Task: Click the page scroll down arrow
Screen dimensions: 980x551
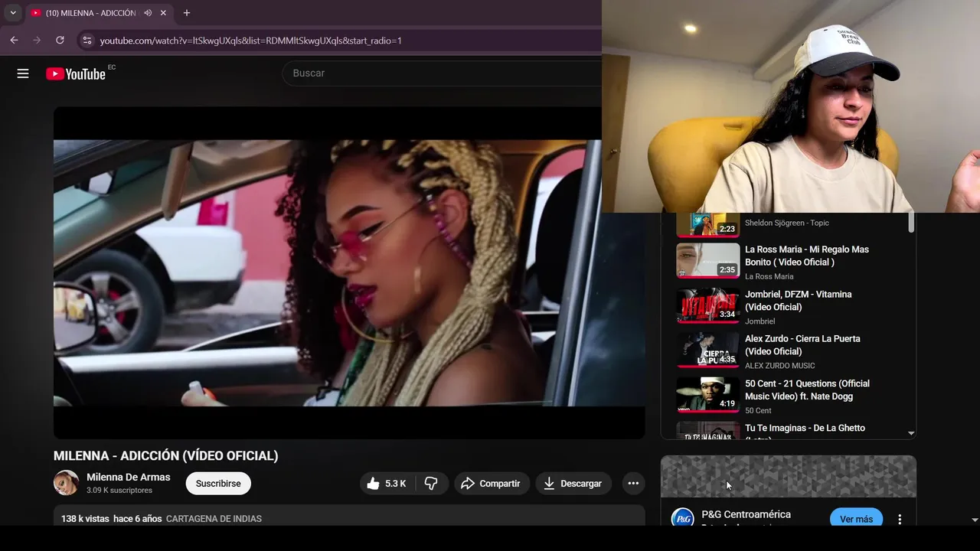Action: tap(974, 520)
